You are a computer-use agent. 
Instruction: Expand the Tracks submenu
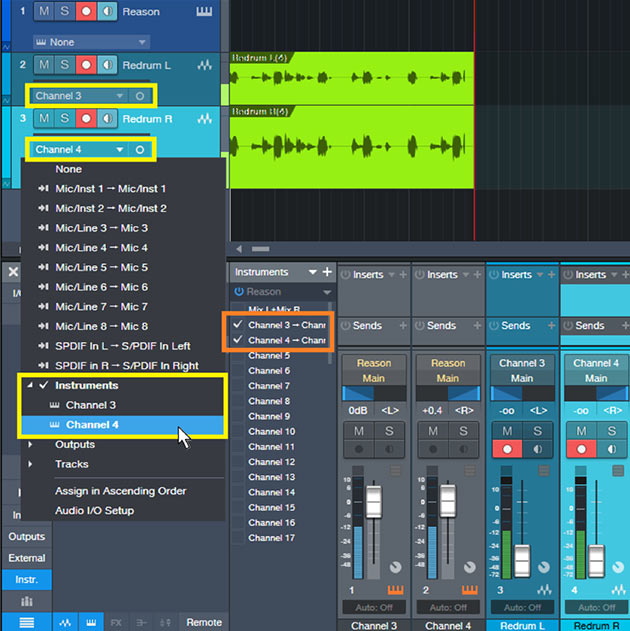point(71,464)
